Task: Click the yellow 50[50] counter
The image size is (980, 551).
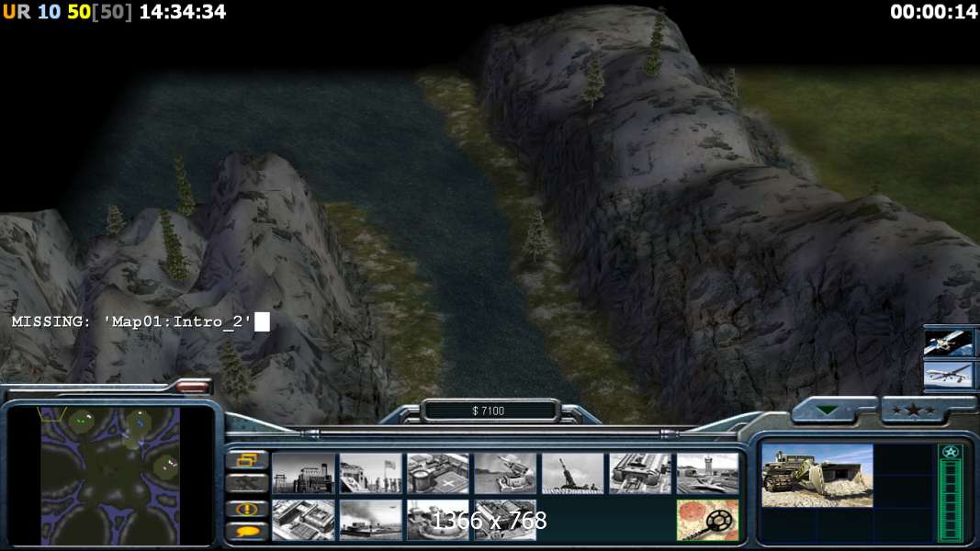Action: click(x=99, y=12)
